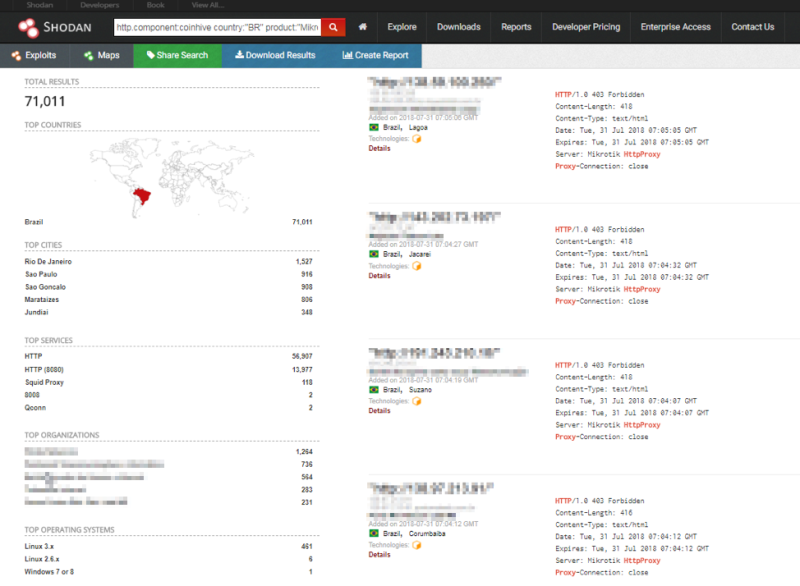Image resolution: width=800 pixels, height=586 pixels.
Task: Click the red search magnifier button
Action: tap(333, 27)
